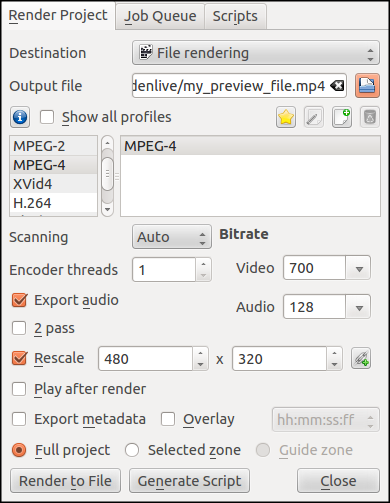Toggle the Overlay checkbox
The width and height of the screenshot is (390, 503).
coord(168,419)
